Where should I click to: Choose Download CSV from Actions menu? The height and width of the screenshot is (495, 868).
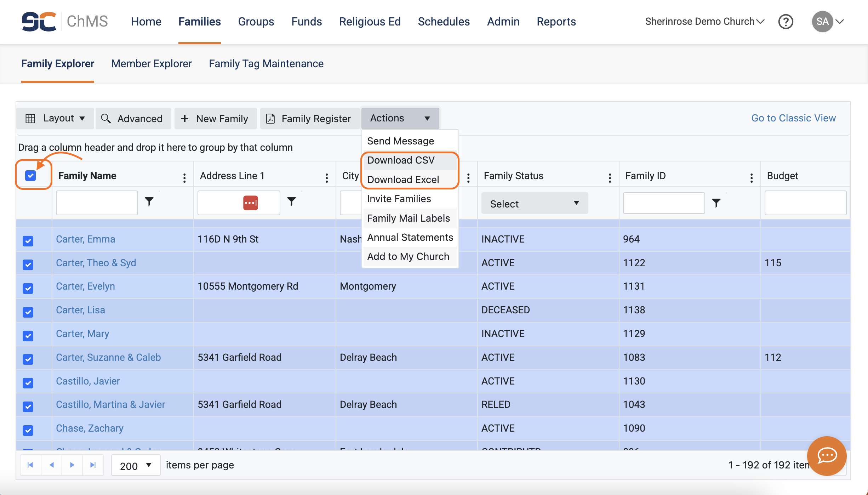400,160
